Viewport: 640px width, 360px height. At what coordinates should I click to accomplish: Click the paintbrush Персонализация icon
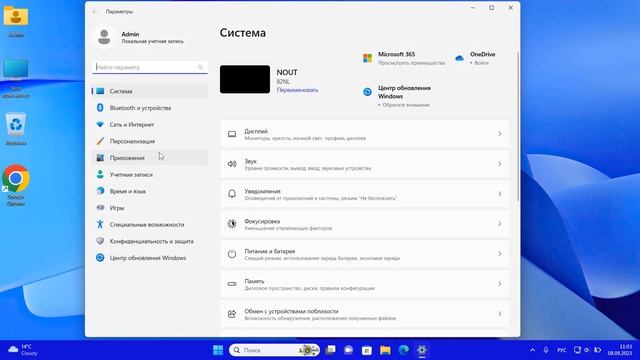click(100, 141)
